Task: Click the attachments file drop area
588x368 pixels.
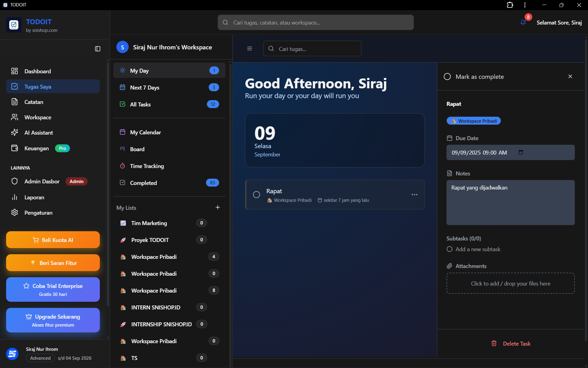Action: tap(511, 283)
